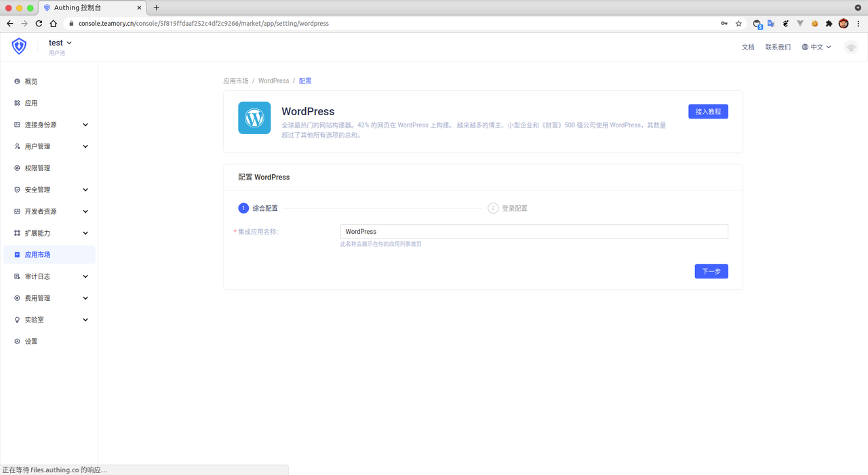Image resolution: width=868 pixels, height=475 pixels.
Task: Click the 配置 WordPress section title
Action: (x=264, y=177)
